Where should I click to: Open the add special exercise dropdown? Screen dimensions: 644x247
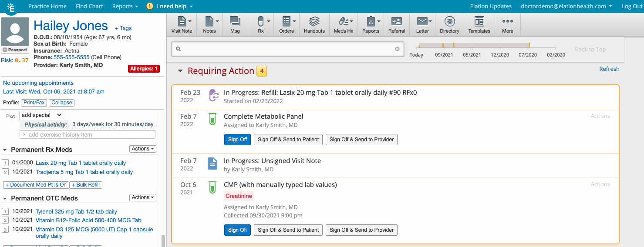[x=41, y=115]
